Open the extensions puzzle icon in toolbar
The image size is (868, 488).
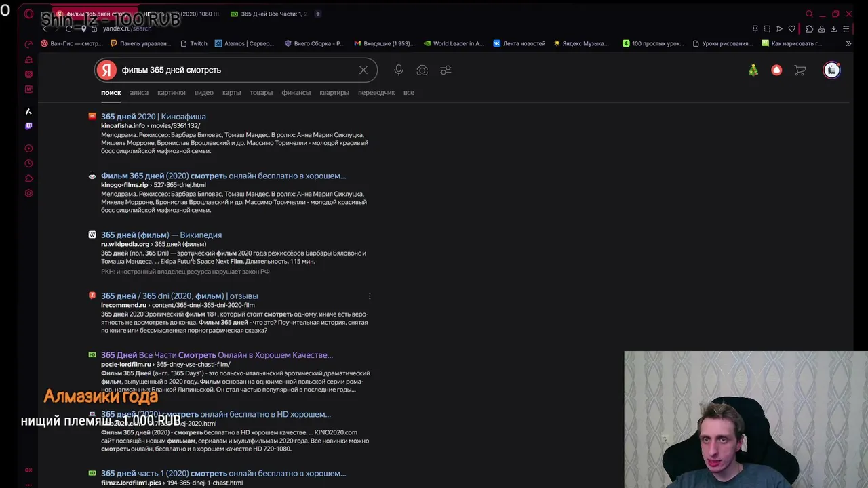point(809,28)
